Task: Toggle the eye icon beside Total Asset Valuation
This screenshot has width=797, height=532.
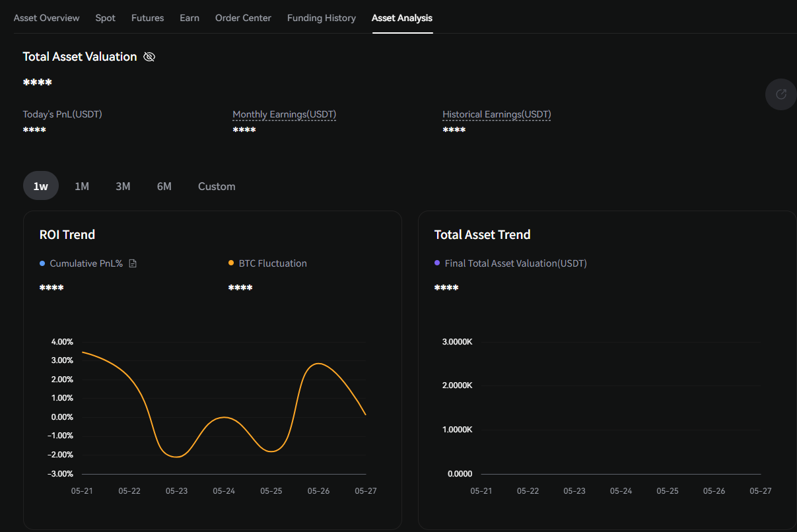Action: click(149, 57)
